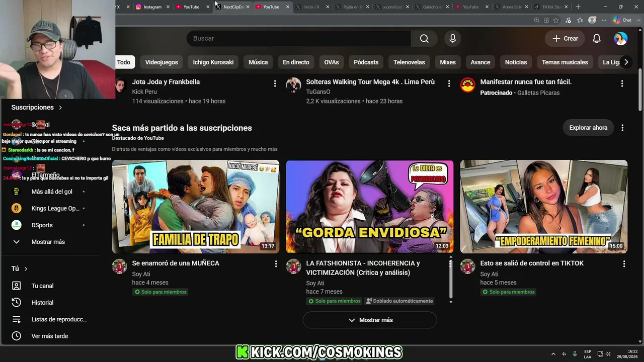Open browser zoom magnifier in address bar

(x=537, y=20)
